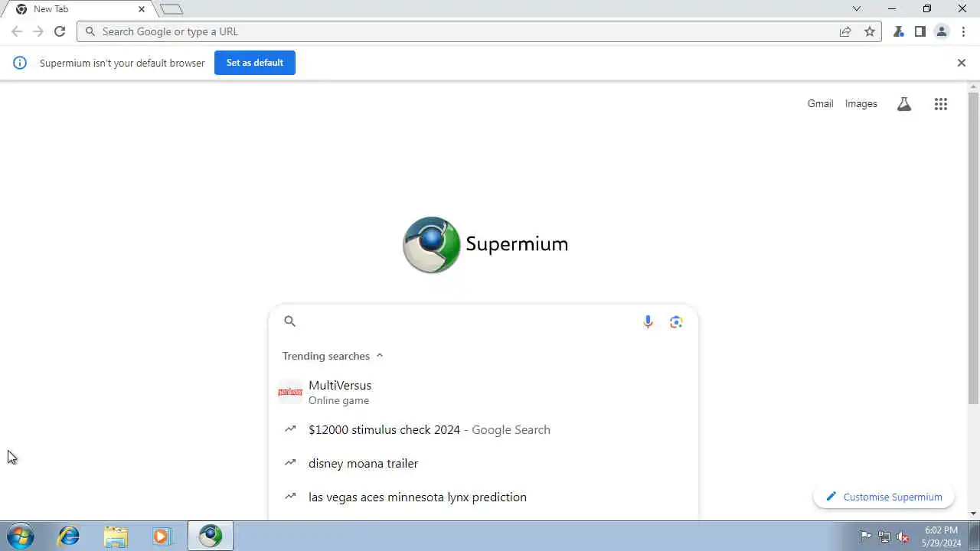The height and width of the screenshot is (551, 980).
Task: Click the muted volume tray icon
Action: [x=903, y=536]
